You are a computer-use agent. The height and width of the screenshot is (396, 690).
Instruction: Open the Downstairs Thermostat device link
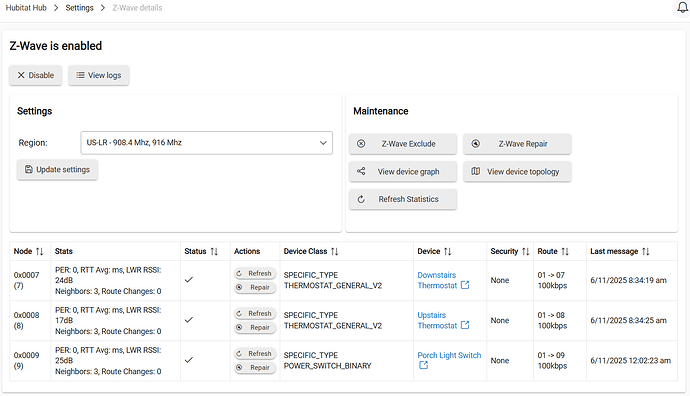pyautogui.click(x=437, y=280)
